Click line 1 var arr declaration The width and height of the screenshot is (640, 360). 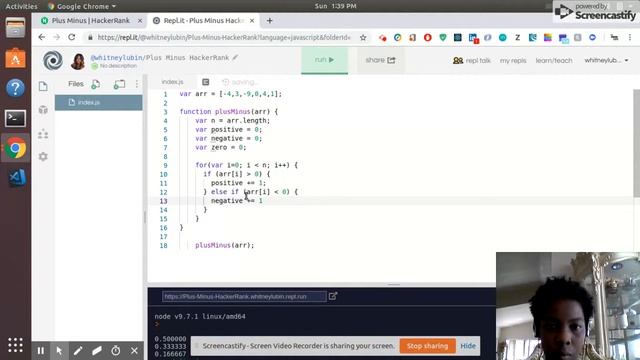(231, 94)
